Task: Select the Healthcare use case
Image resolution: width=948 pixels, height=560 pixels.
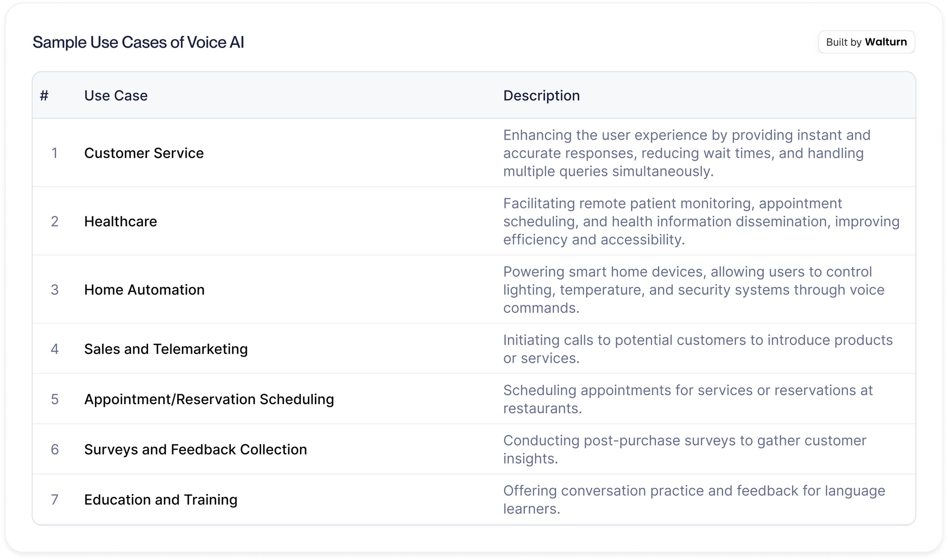Action: (121, 221)
